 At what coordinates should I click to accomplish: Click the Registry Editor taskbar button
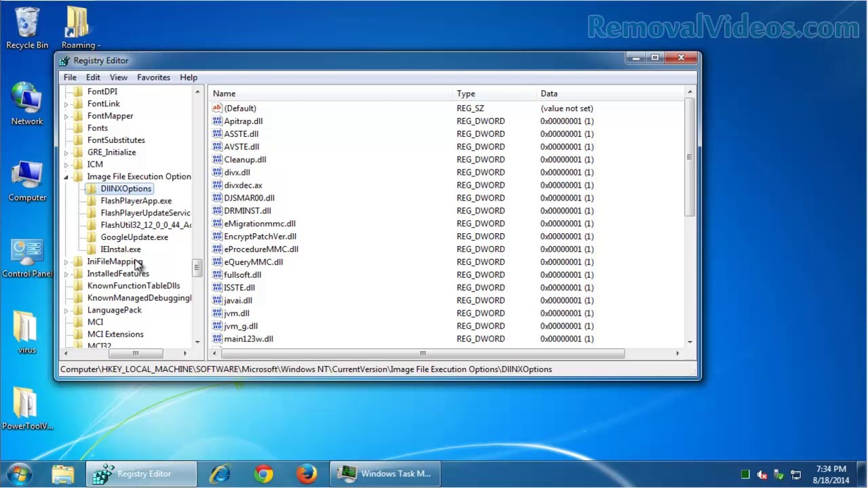click(141, 474)
